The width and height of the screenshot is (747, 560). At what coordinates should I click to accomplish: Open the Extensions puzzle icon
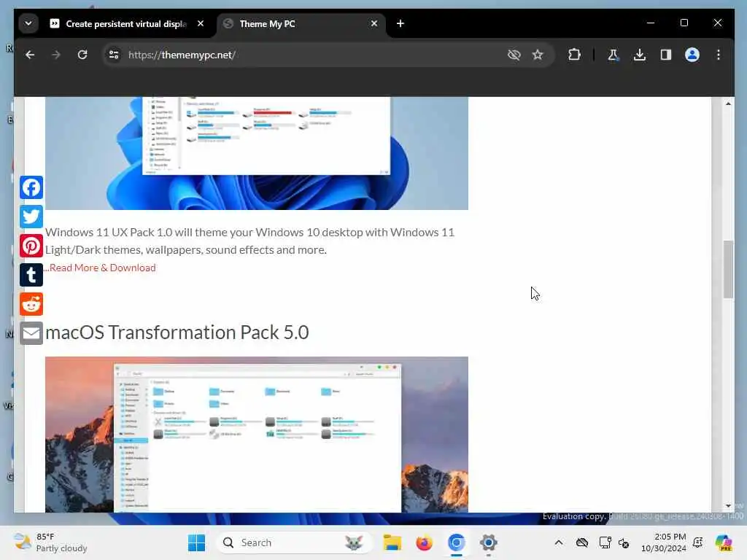575,55
